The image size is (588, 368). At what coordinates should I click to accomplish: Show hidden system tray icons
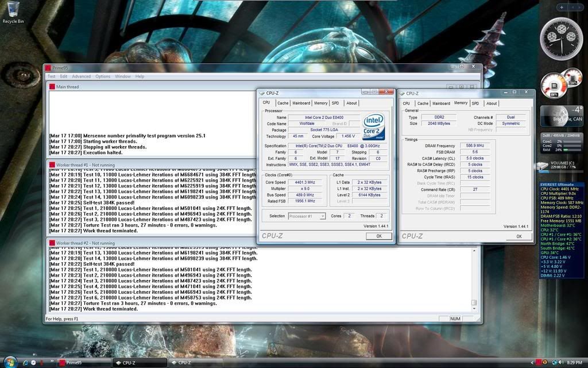(532, 363)
